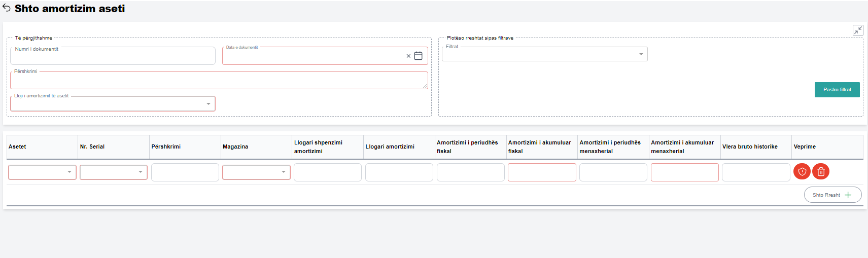Click the Amortizimi i periudhës fiskal row input
Viewport: 868px width, 258px height.
(x=470, y=172)
